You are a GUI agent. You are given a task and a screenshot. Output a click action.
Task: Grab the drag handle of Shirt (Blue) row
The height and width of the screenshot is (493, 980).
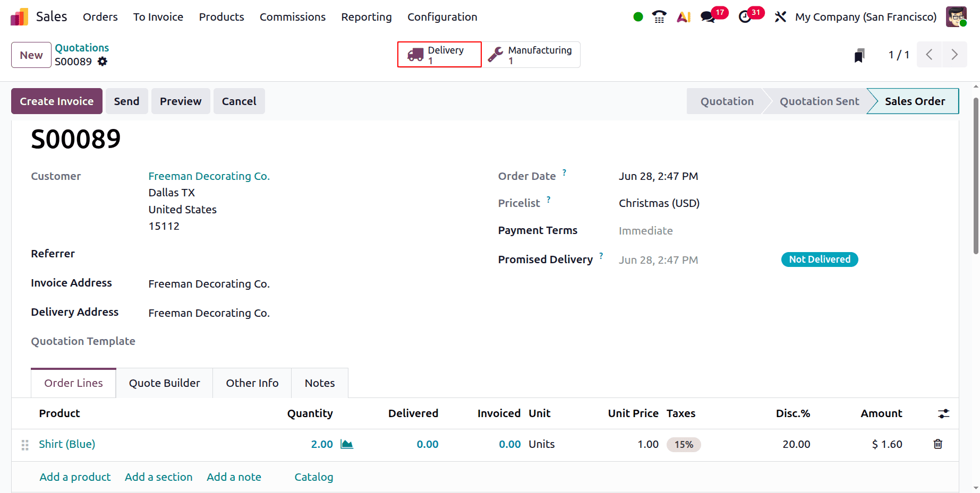pos(25,445)
